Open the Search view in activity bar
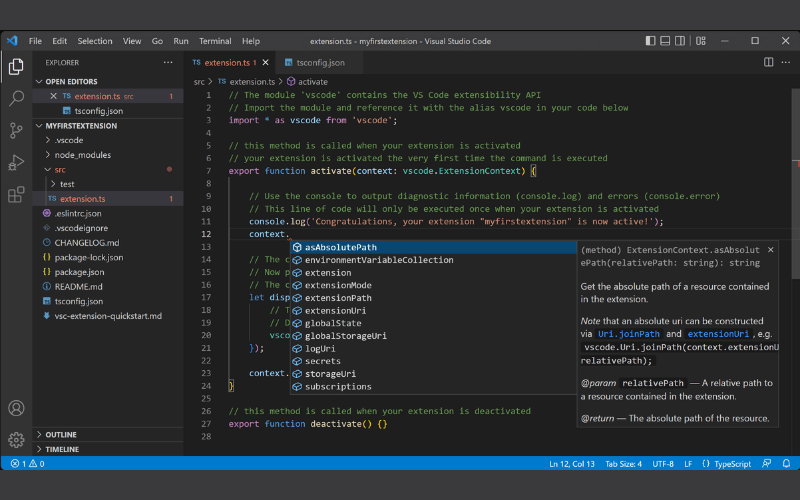 point(16,98)
